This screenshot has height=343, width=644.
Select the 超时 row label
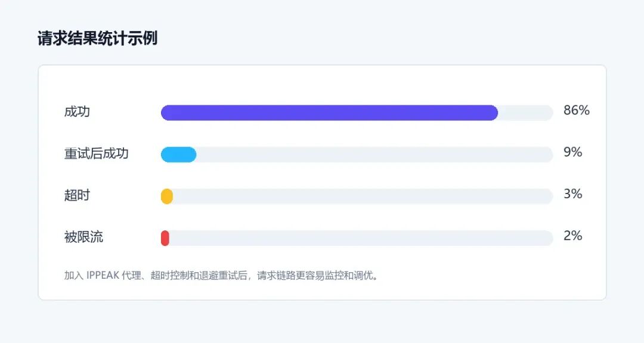77,195
